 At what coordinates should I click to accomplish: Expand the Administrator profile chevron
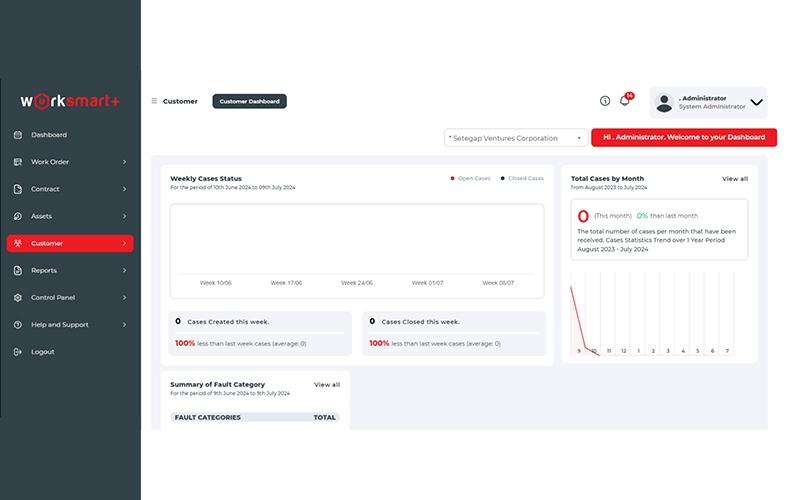tap(757, 102)
